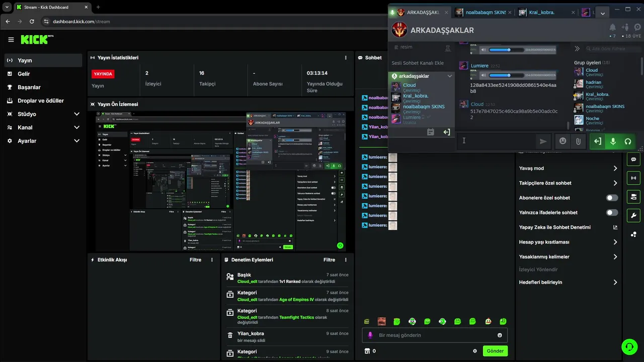Click the invite friend icon in Steam
The height and width of the screenshot is (362, 644).
pos(625,27)
